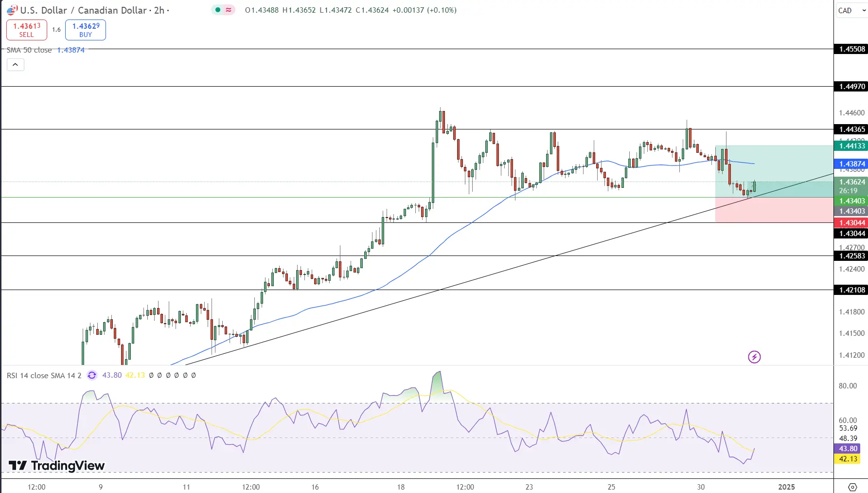Click the 2025 date label on time axis
The image size is (868, 493).
click(787, 487)
